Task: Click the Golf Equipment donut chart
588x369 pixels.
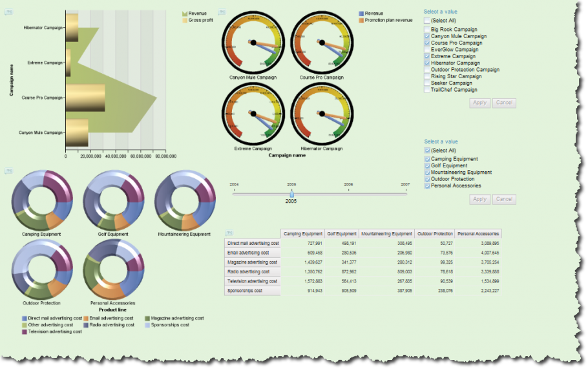Action: point(113,200)
